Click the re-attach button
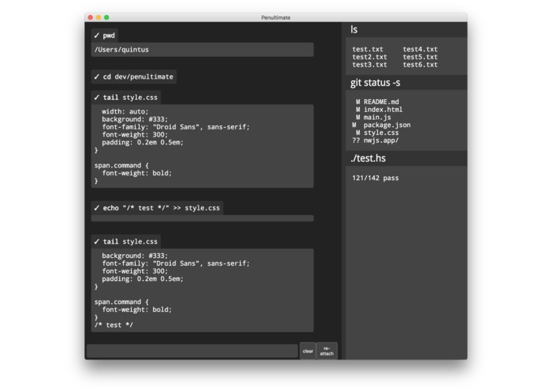552x392 pixels. click(326, 351)
